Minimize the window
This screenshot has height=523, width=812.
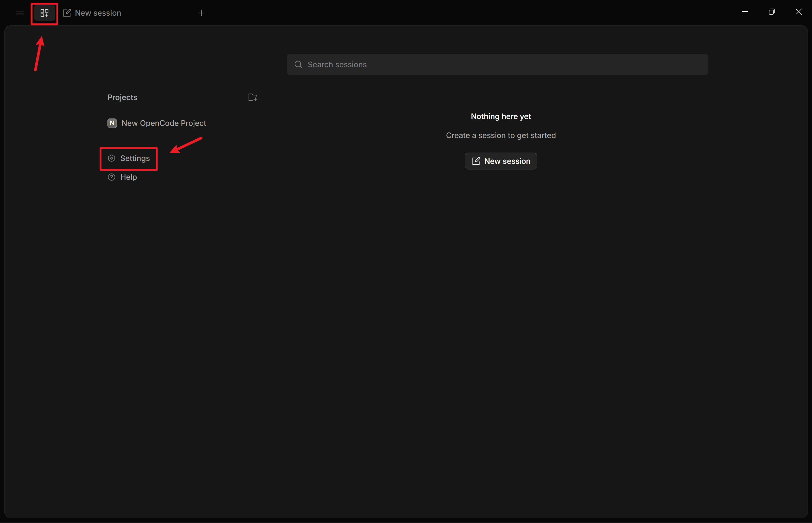coord(745,12)
